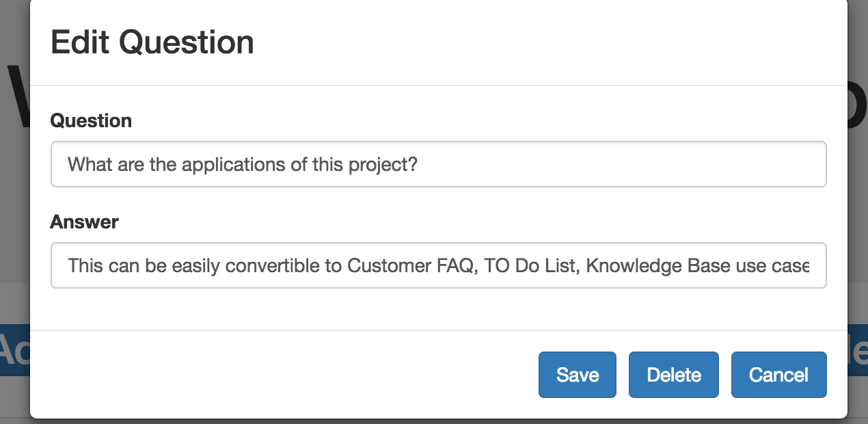Click dimmed backdrop right of the dialog
868x424 pixels.
click(x=858, y=205)
